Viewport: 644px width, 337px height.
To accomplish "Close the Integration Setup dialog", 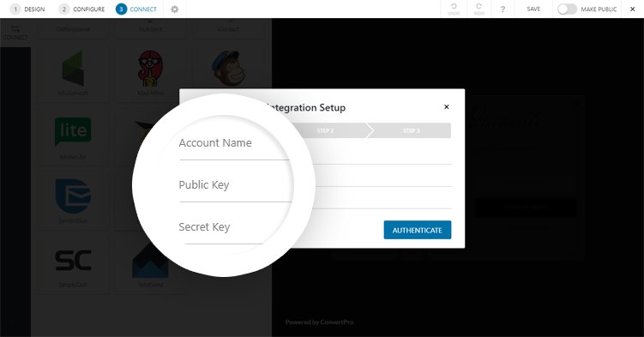I will pyautogui.click(x=447, y=106).
